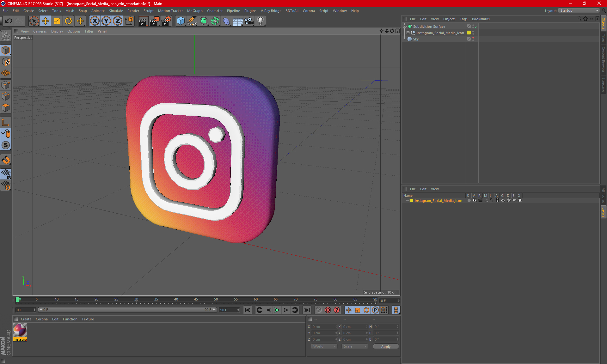This screenshot has width=607, height=364.
Task: Switch to Texture mode
Action: 6,62
